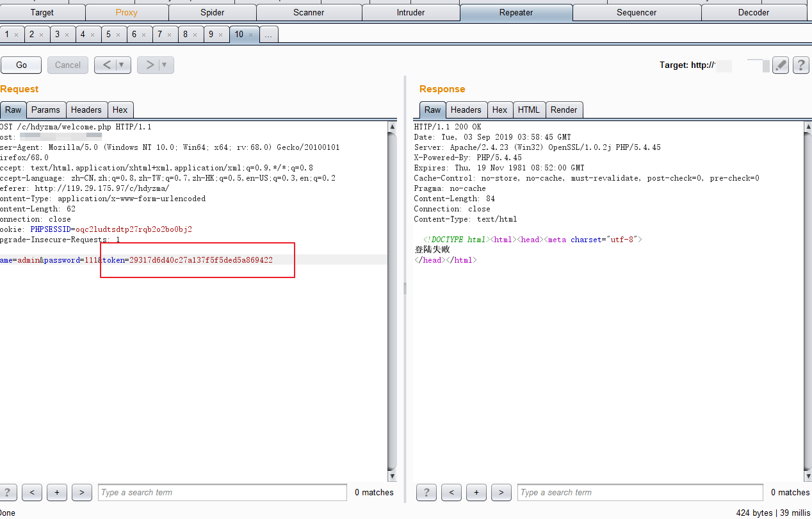Screen dimensions: 812x519
Task: Click the response search help icon
Action: pyautogui.click(x=426, y=492)
